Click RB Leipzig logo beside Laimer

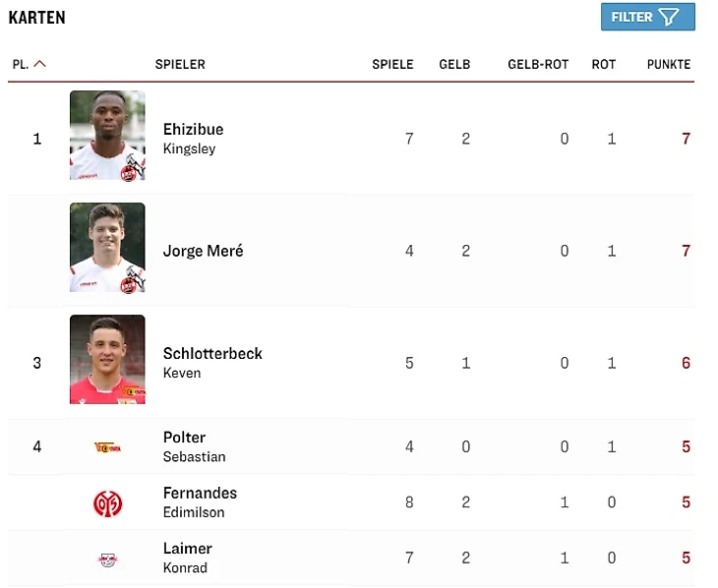107,559
